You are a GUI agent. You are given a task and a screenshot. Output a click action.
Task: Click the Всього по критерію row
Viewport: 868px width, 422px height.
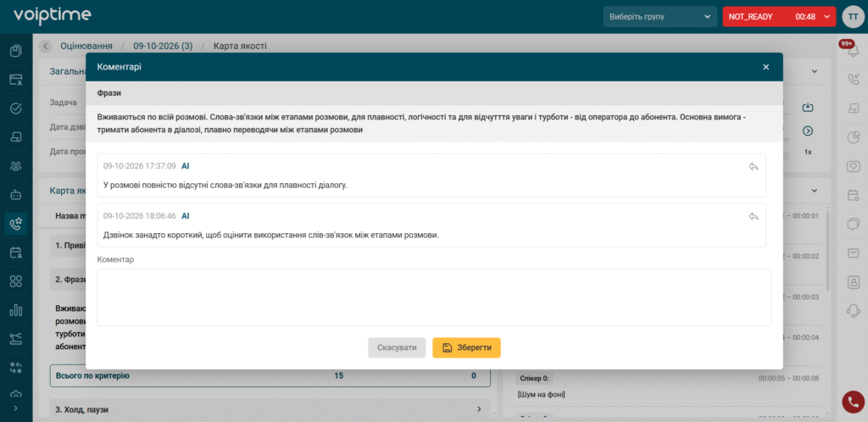tap(270, 376)
